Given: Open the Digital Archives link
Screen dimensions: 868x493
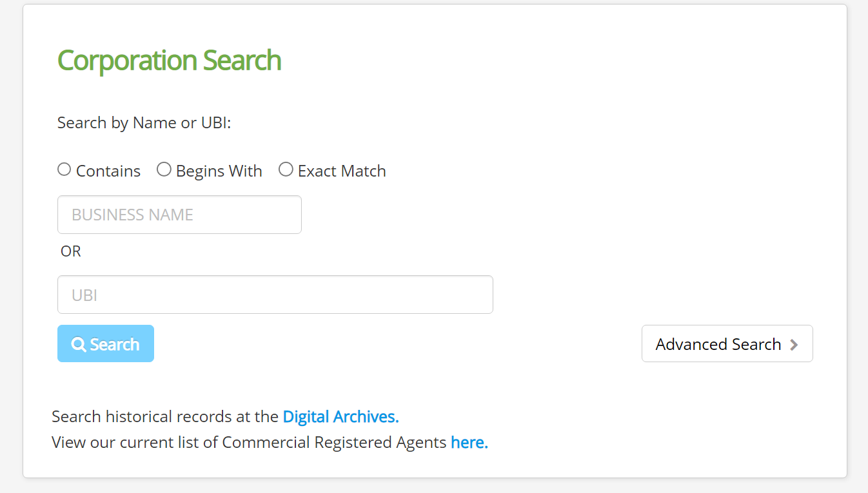Looking at the screenshot, I should tap(340, 417).
